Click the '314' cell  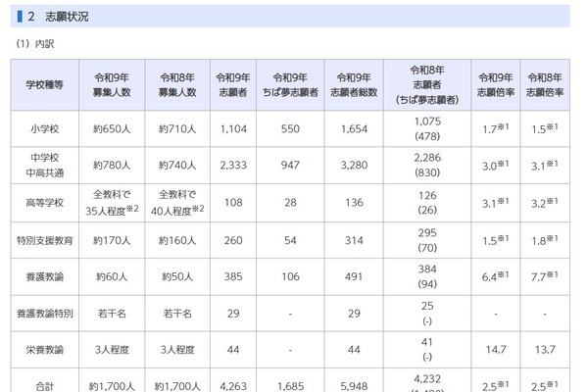(x=354, y=240)
